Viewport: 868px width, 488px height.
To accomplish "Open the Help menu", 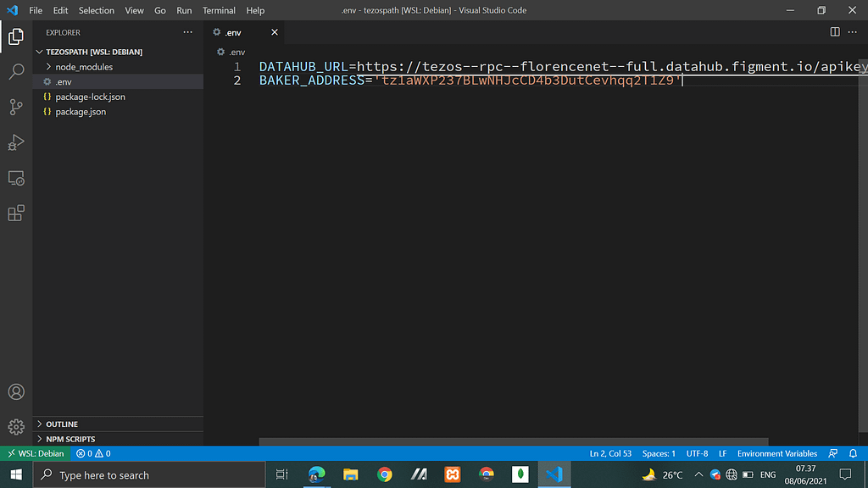I will point(255,10).
